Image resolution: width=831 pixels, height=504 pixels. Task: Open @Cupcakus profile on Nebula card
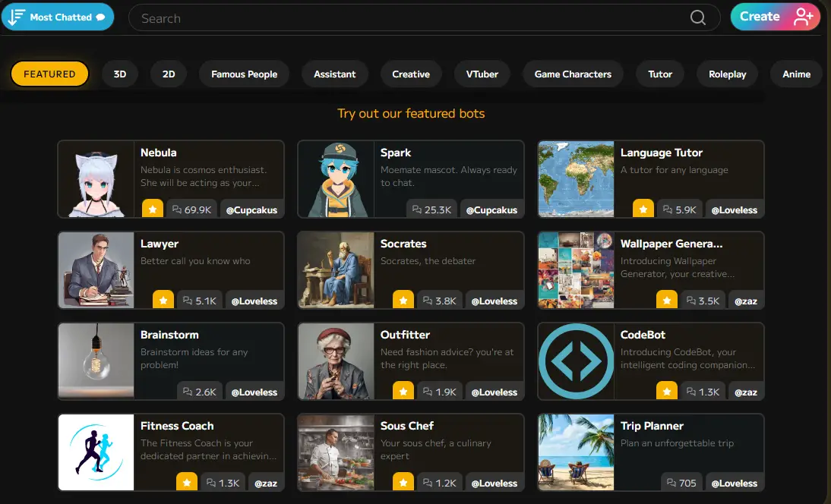pyautogui.click(x=251, y=209)
